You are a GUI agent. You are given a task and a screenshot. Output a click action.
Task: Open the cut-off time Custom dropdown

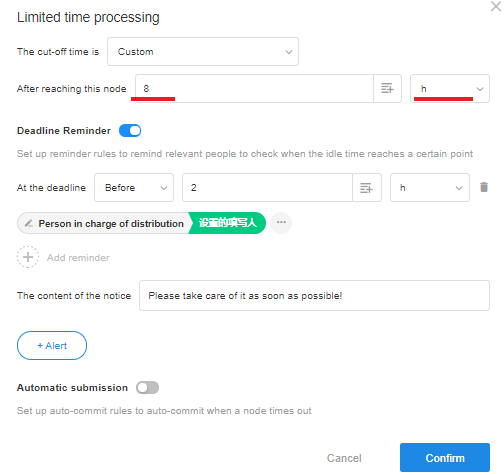[x=203, y=52]
